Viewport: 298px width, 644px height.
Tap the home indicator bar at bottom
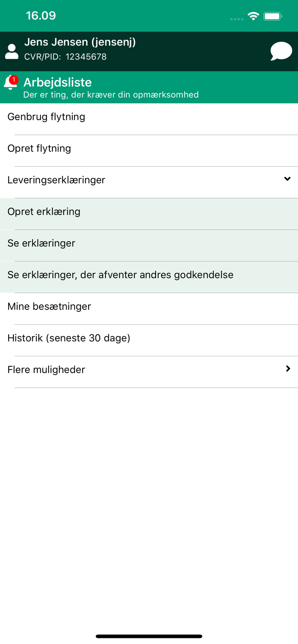point(149,636)
